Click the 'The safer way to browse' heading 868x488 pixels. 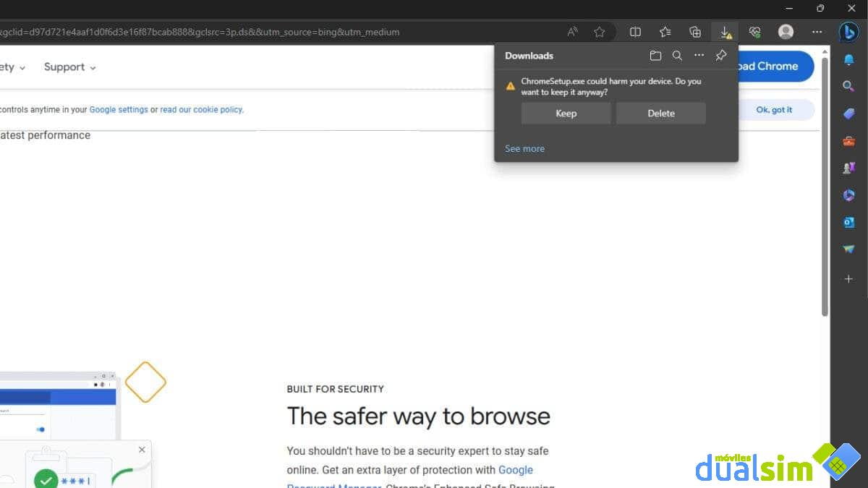point(418,416)
